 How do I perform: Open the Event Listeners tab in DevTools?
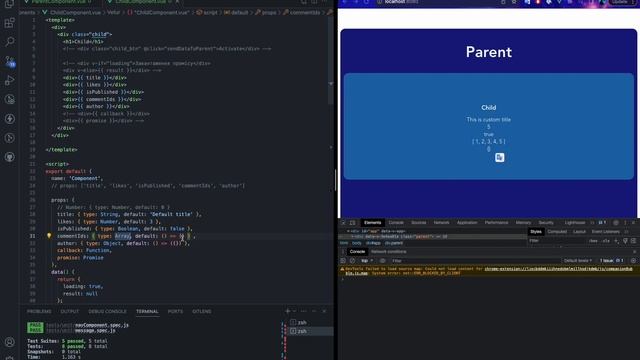606,232
